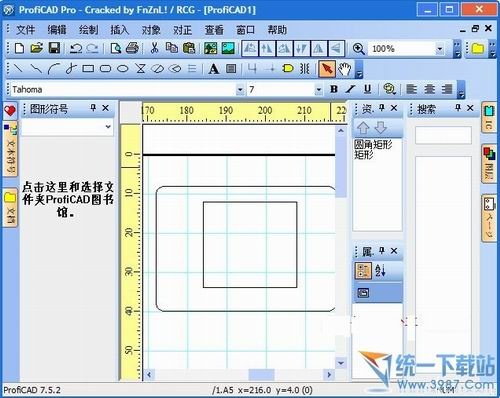Open the 文件 menu
The height and width of the screenshot is (398, 500).
(26, 30)
